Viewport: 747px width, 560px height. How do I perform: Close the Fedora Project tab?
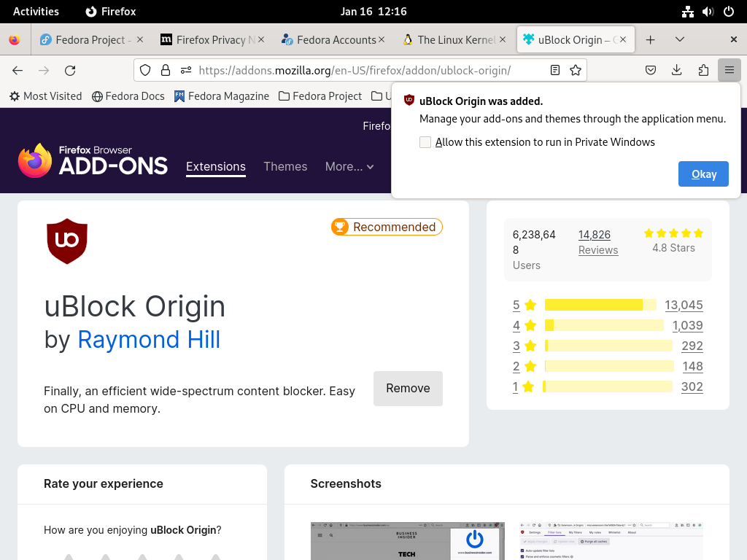(x=140, y=39)
